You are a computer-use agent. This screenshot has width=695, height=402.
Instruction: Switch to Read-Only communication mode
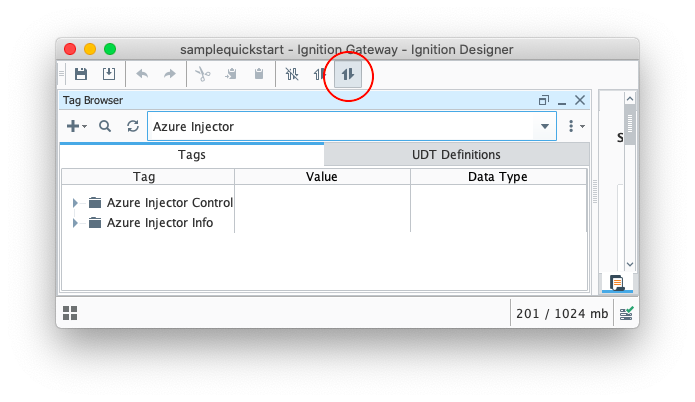pyautogui.click(x=320, y=74)
